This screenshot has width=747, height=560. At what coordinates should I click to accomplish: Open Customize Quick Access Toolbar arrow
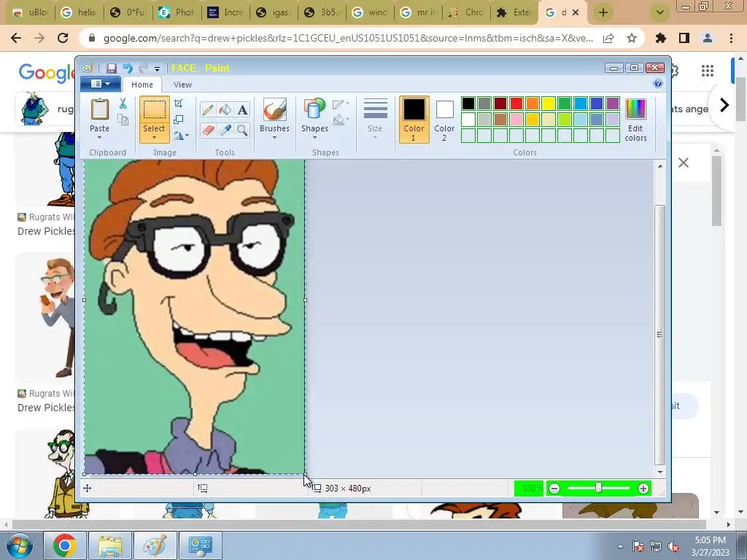coord(157,69)
